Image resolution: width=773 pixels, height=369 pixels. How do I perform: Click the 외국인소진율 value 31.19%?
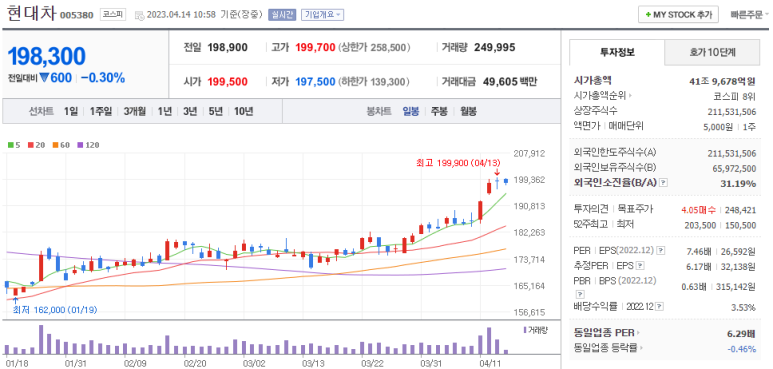pyautogui.click(x=739, y=183)
